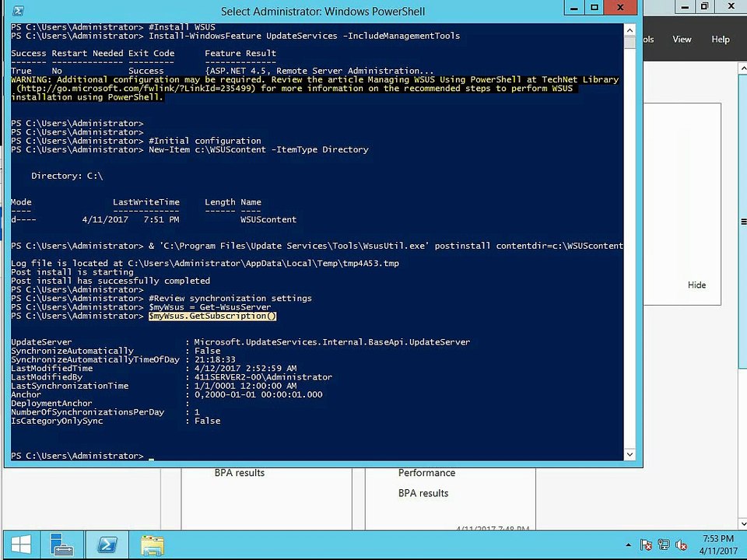Click the go.microsoft.com fwlink URL text
Image resolution: width=747 pixels, height=560 pixels.
pos(137,88)
